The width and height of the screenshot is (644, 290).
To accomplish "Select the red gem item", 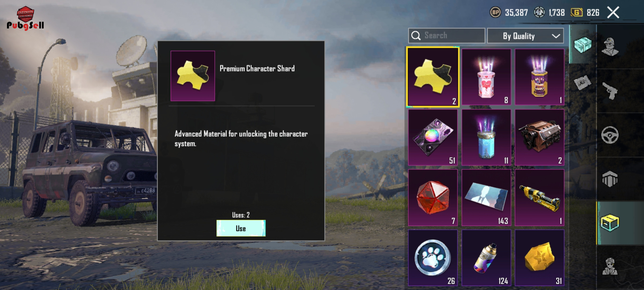I will pyautogui.click(x=433, y=198).
